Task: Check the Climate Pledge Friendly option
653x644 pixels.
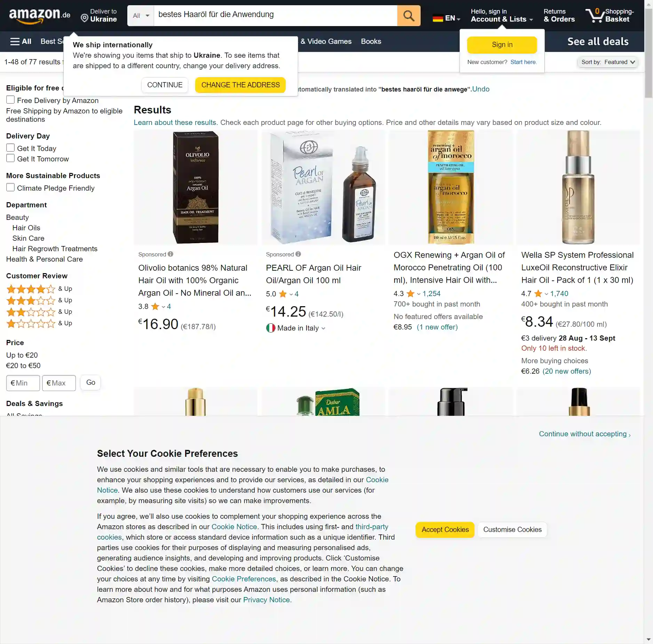Action: click(x=10, y=188)
